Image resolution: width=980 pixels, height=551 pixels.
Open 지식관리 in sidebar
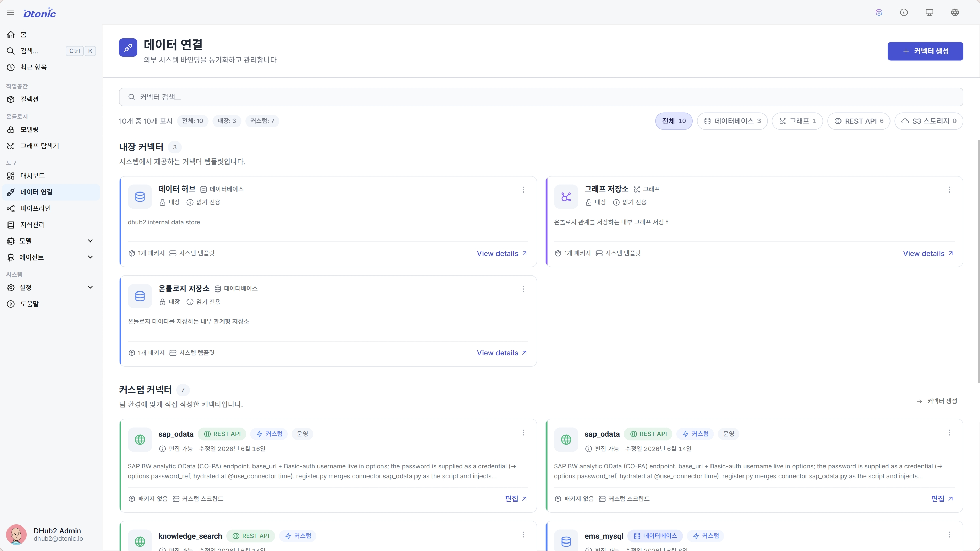pos(51,225)
